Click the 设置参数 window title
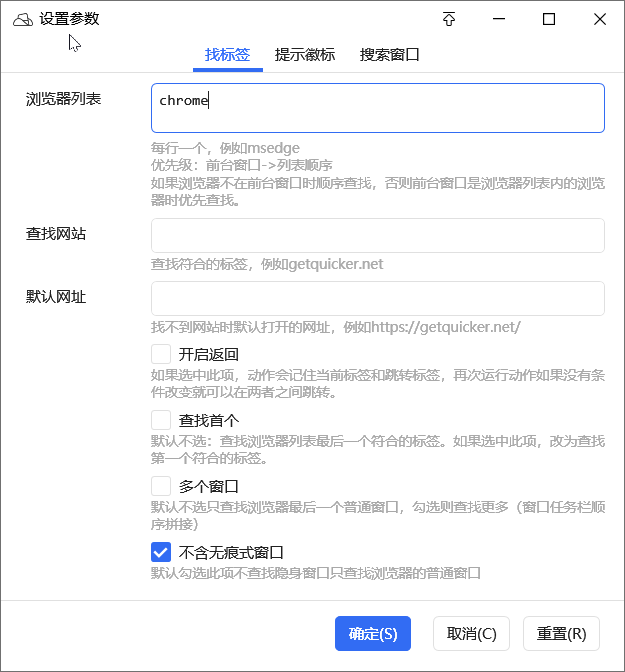 coord(69,19)
